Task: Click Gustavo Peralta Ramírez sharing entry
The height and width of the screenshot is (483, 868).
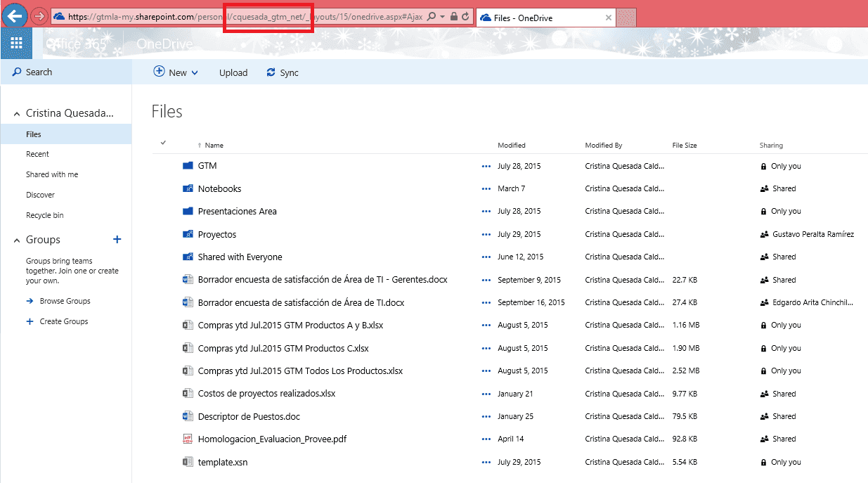Action: point(813,234)
